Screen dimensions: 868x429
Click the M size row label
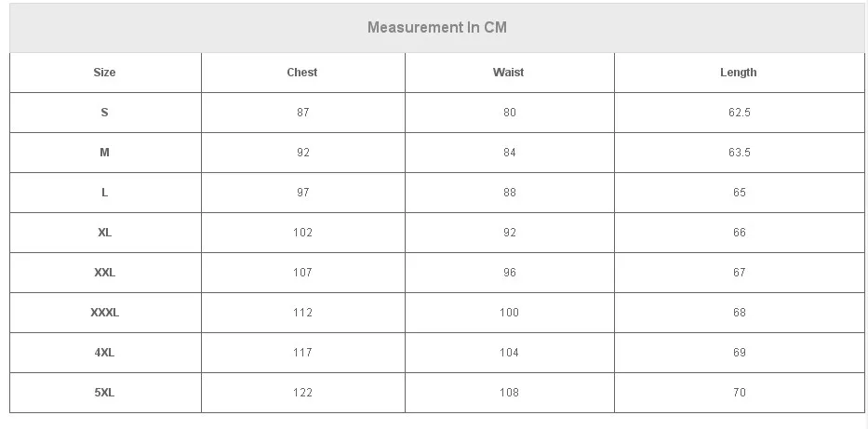click(104, 153)
